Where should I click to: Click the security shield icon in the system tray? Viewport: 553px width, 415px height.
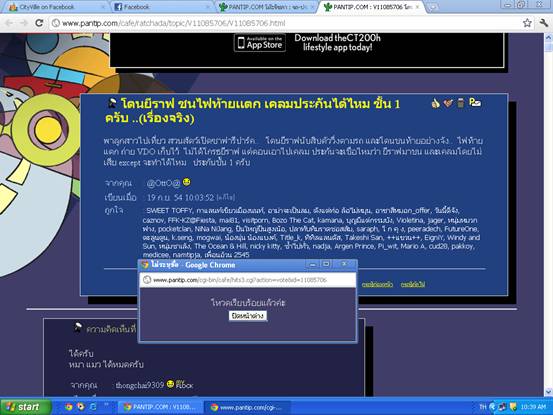click(513, 407)
